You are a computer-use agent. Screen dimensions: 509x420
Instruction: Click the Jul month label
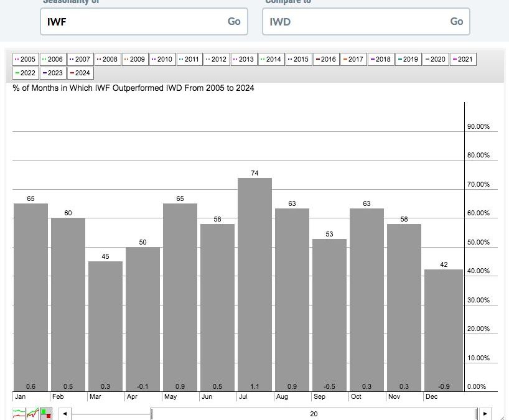coord(243,396)
